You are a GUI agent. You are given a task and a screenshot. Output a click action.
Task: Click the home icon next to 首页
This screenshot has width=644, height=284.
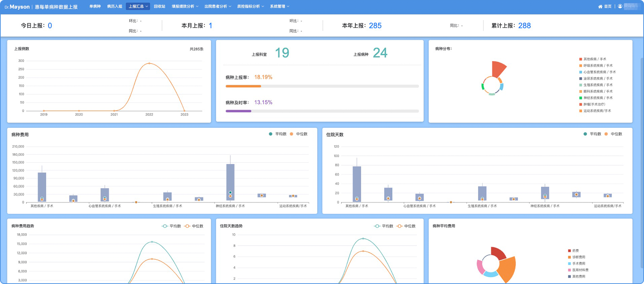(x=600, y=7)
